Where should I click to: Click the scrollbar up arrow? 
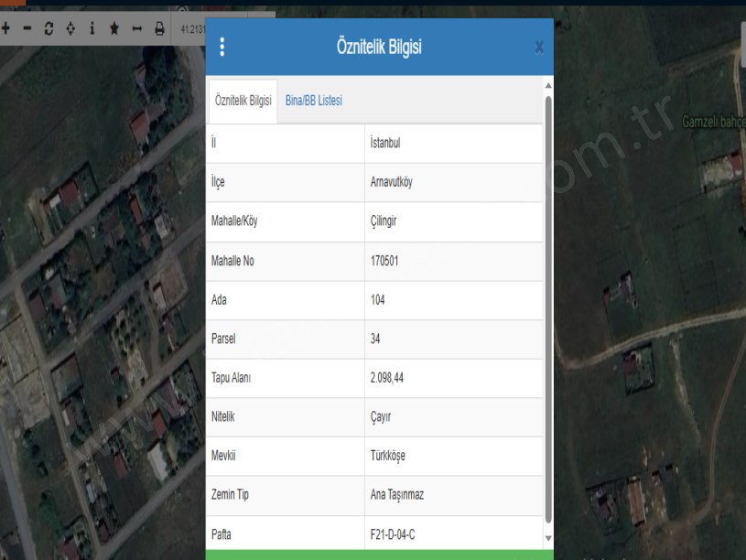tap(548, 85)
